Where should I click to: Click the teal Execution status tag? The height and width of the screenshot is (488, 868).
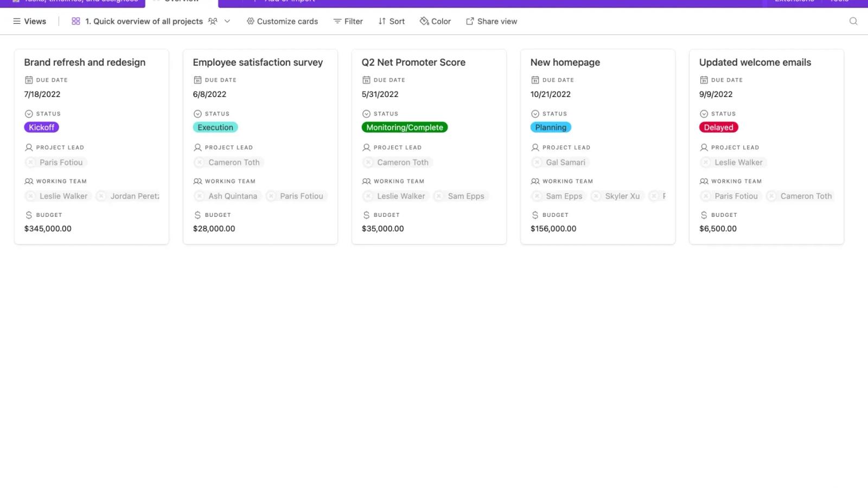click(215, 127)
